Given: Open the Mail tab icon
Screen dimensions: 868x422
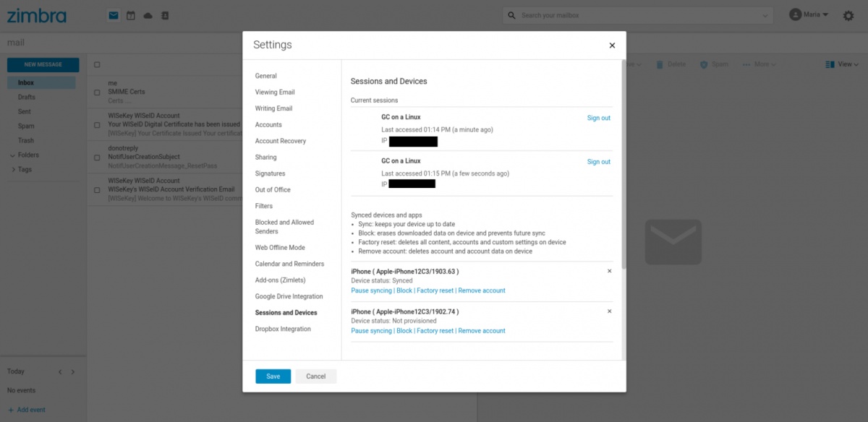Looking at the screenshot, I should coord(114,15).
